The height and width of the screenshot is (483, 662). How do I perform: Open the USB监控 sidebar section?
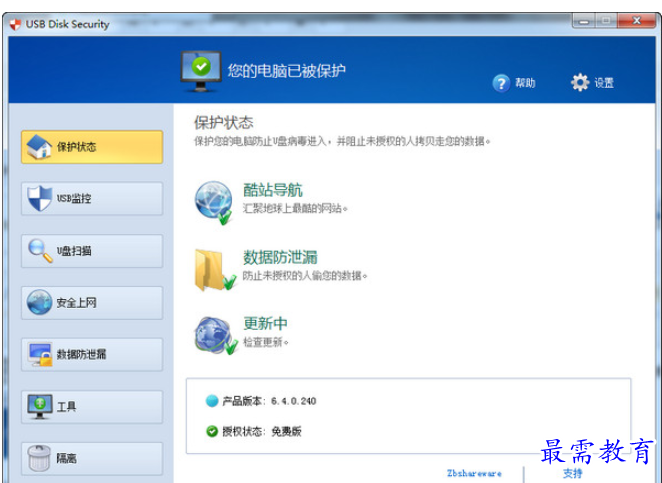(x=92, y=198)
